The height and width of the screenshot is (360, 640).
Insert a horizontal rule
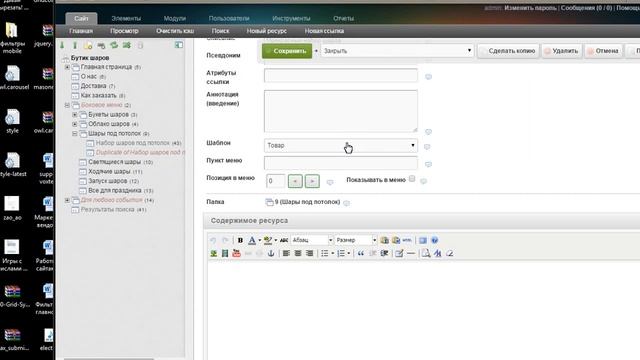[x=411, y=253]
